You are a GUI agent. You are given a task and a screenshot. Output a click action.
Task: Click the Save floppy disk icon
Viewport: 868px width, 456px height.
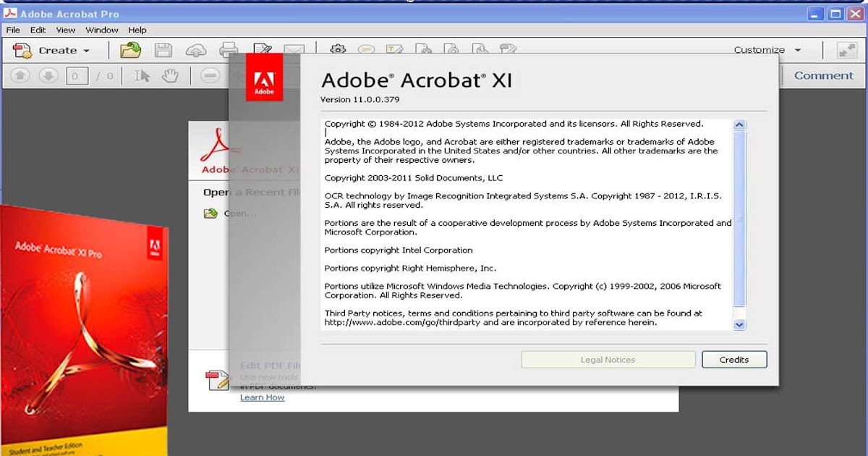163,50
